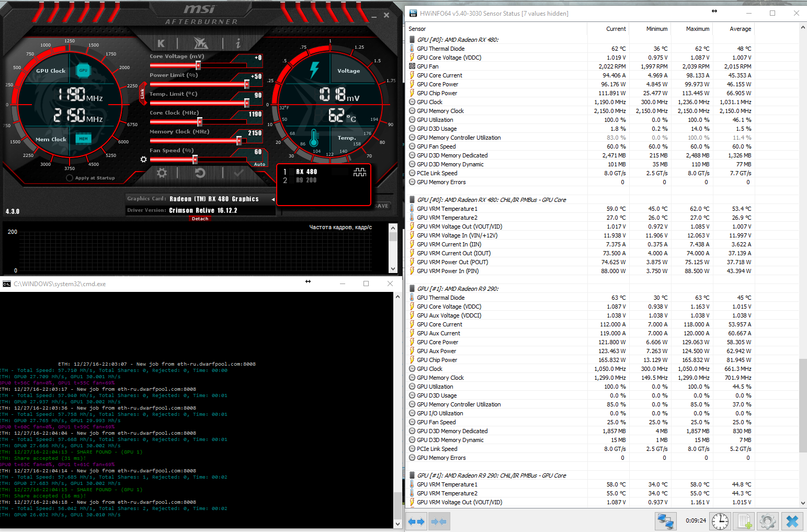Viewport: 807px width, 532px height.
Task: Select the GPU Thermal Diode row under RX 480
Action: 581,49
